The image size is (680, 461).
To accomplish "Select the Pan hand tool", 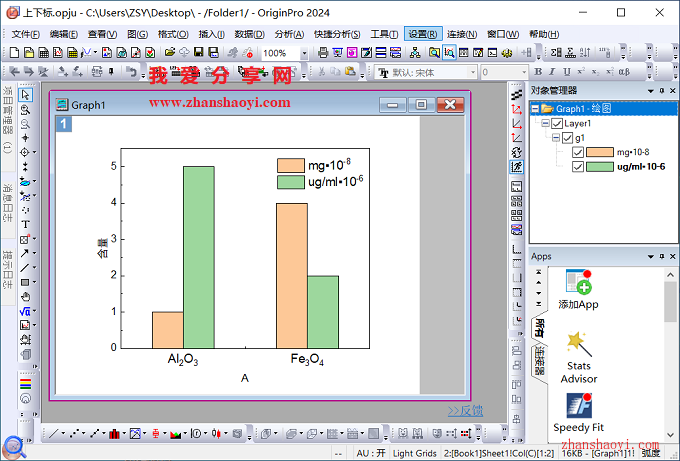I will 25,297.
